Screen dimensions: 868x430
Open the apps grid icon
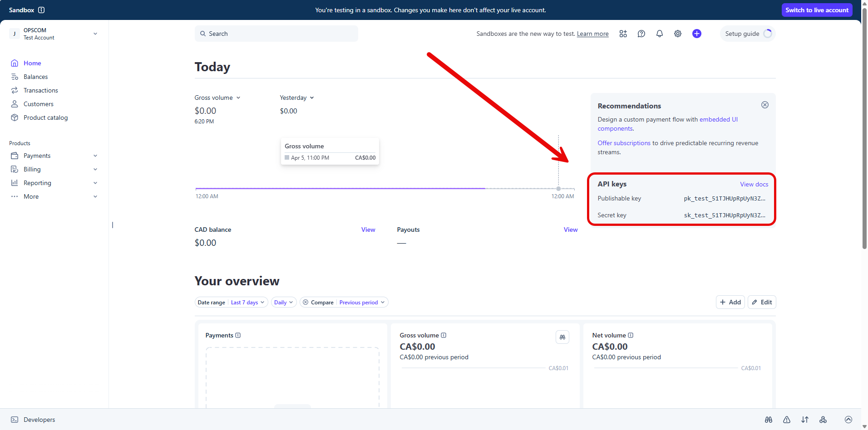pyautogui.click(x=623, y=34)
